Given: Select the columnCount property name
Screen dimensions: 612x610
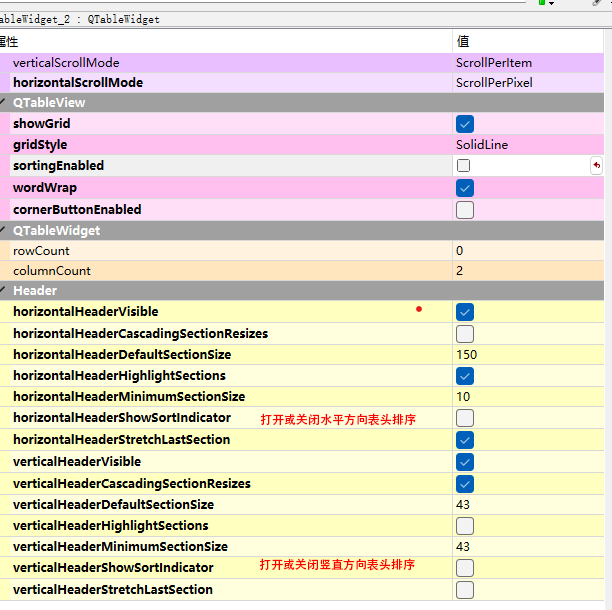Looking at the screenshot, I should pyautogui.click(x=52, y=271).
